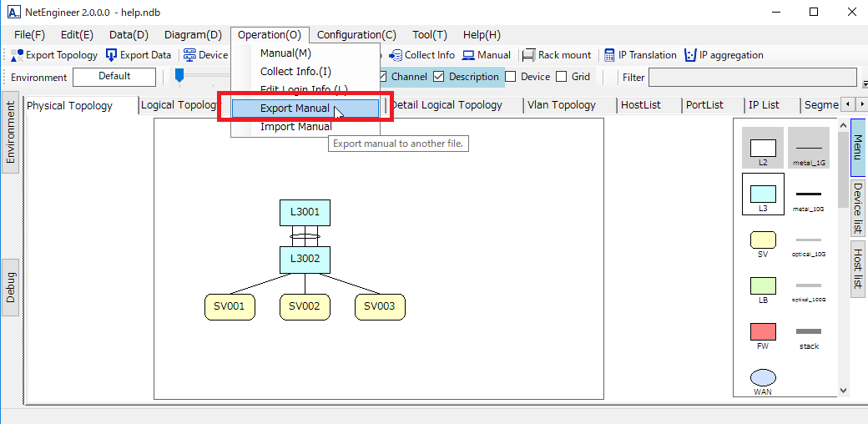Click the Export Topology toolbar icon
868x424 pixels.
[x=18, y=55]
